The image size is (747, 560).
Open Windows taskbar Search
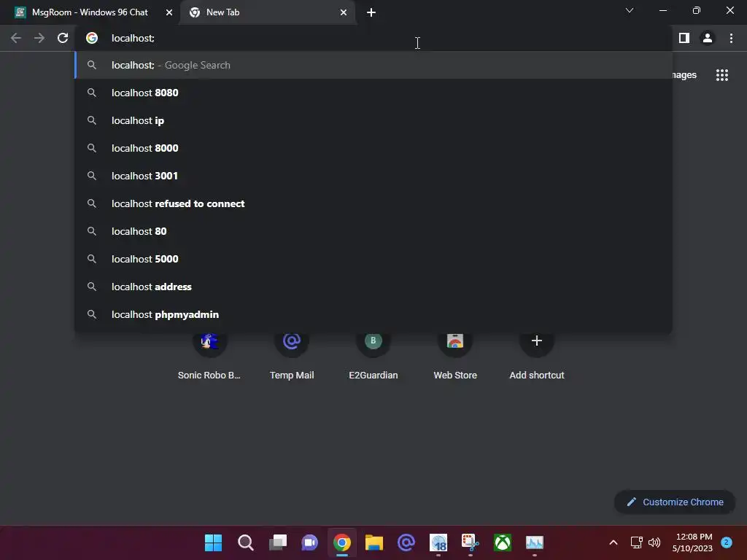tap(245, 542)
